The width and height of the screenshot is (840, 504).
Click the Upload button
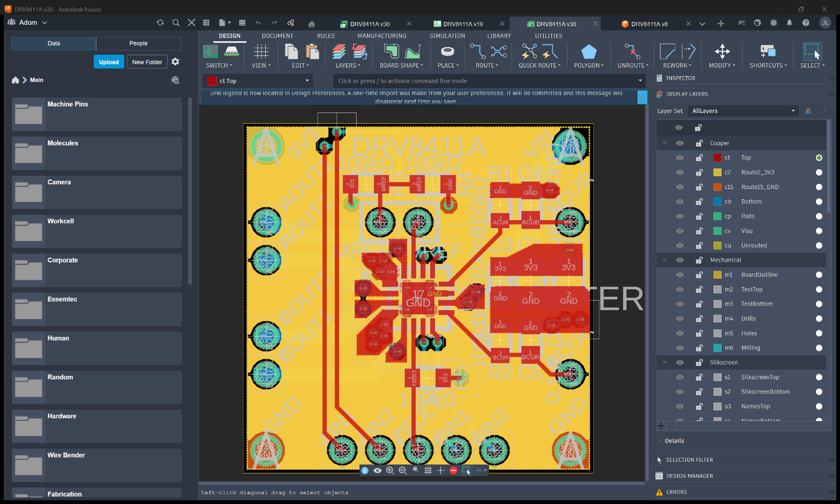pos(109,62)
